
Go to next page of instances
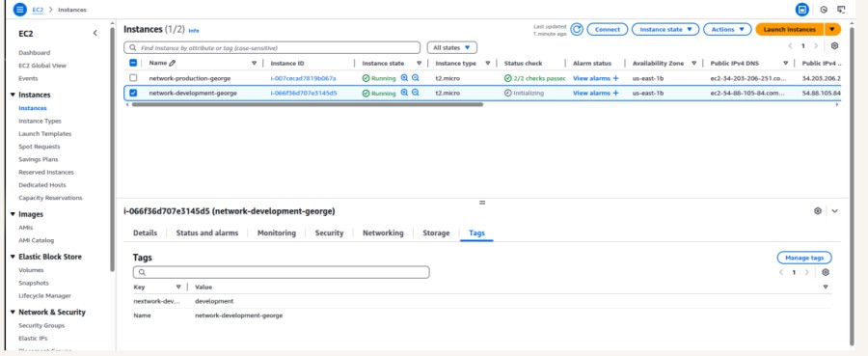click(x=815, y=46)
